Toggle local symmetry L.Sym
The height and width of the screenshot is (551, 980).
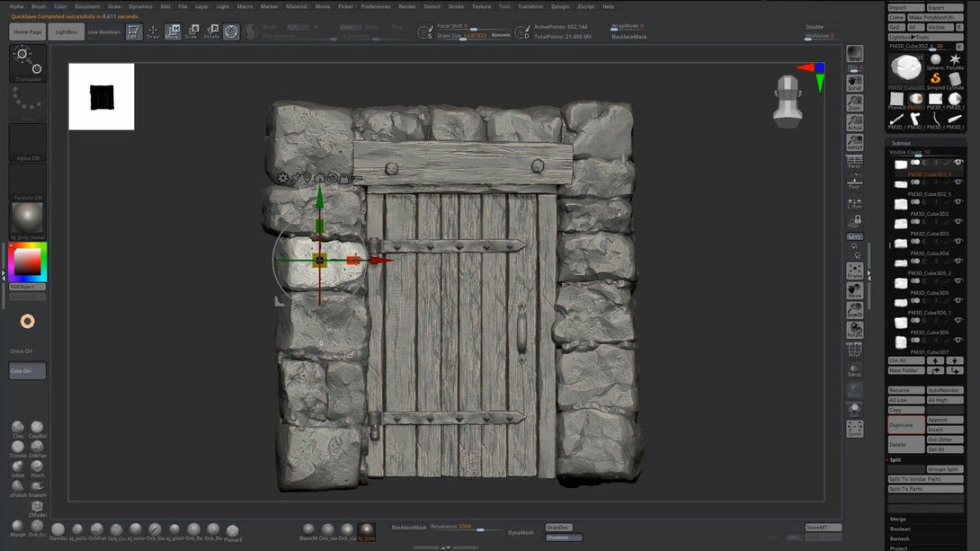click(854, 203)
